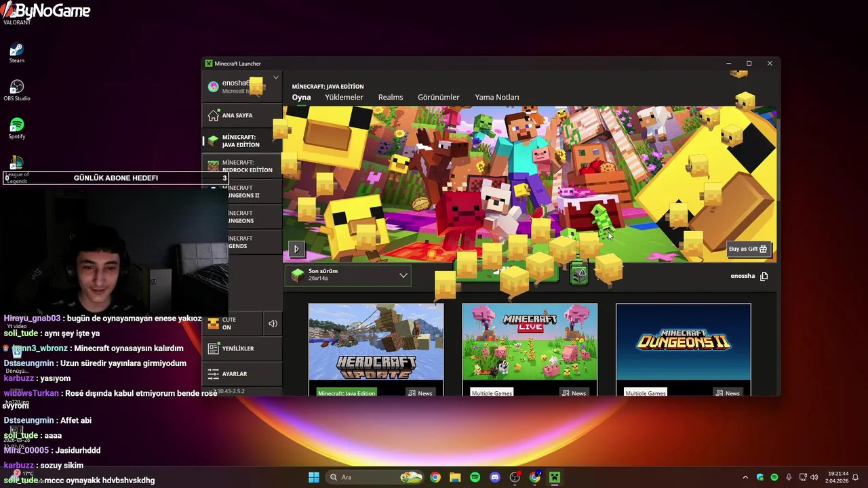Open Windows Start menu

pyautogui.click(x=314, y=477)
